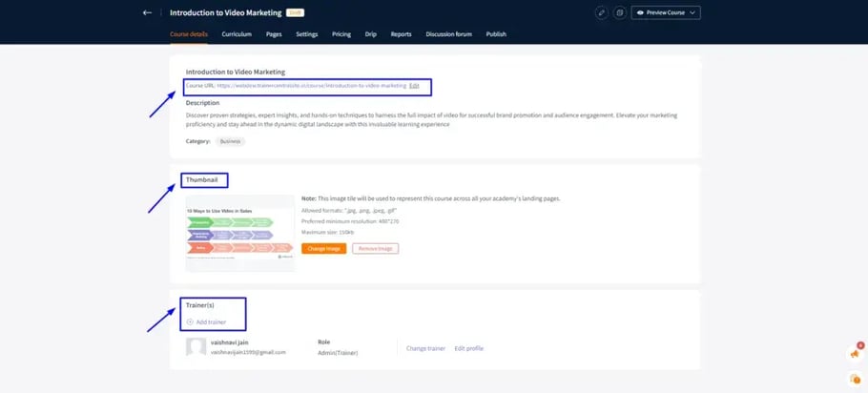Switch to the Publish tab
The height and width of the screenshot is (393, 868).
pyautogui.click(x=496, y=34)
